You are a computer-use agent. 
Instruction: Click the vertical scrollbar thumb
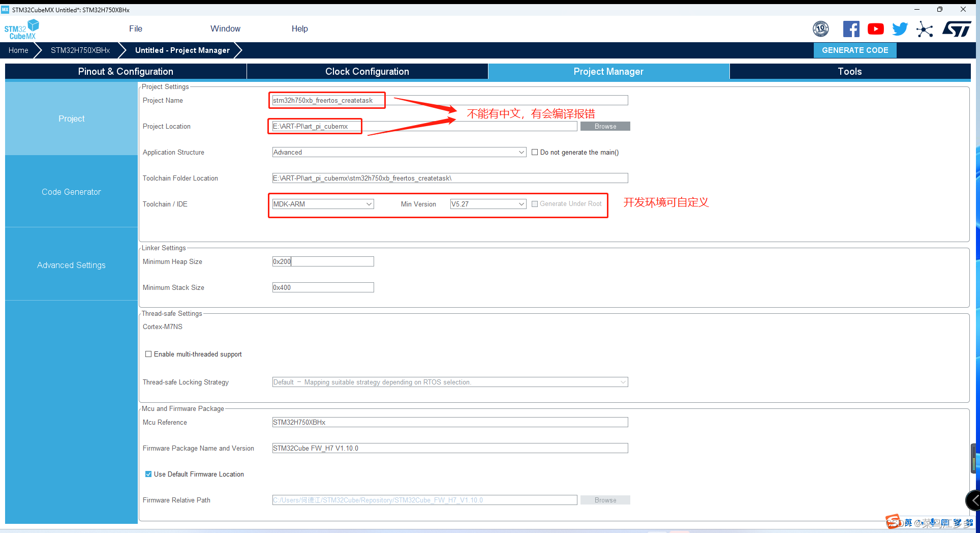click(973, 459)
